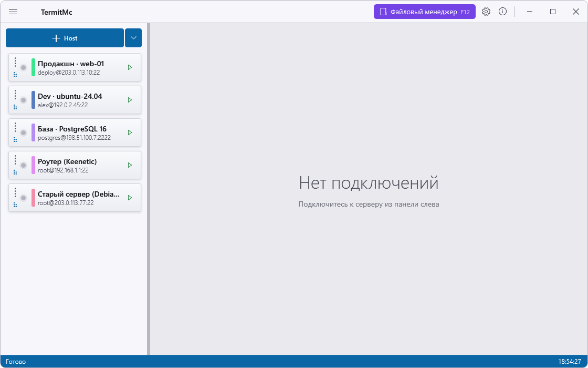588x368 pixels.
Task: Add a new host with + Host
Action: pyautogui.click(x=65, y=38)
